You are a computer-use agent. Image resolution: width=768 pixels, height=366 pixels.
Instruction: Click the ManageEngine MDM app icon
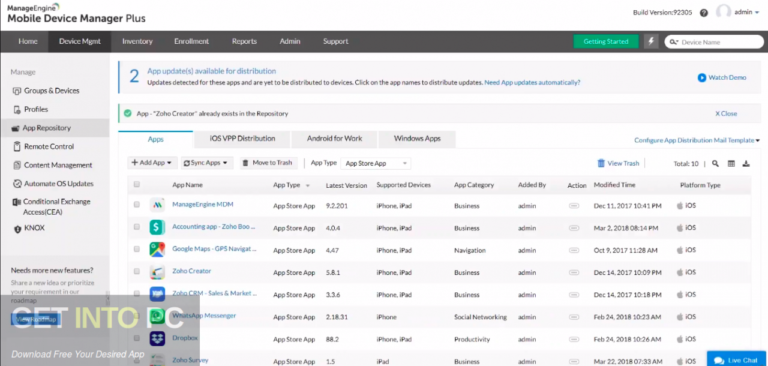point(157,205)
